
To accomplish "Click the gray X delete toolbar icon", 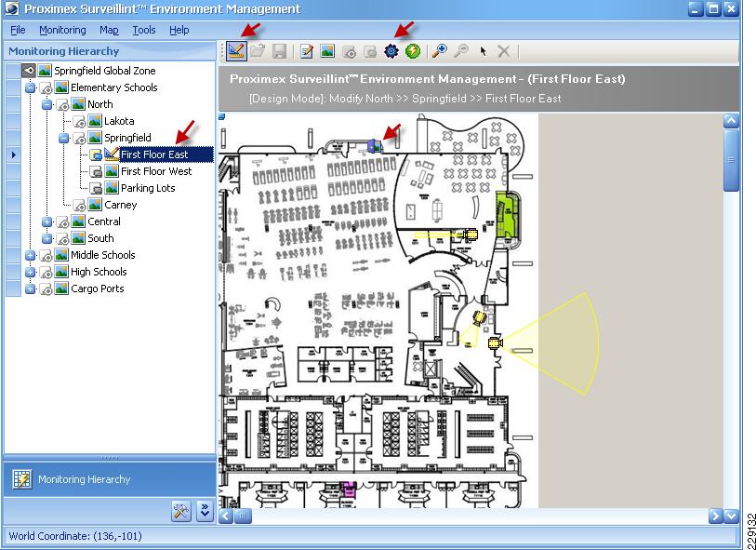I will tap(504, 51).
